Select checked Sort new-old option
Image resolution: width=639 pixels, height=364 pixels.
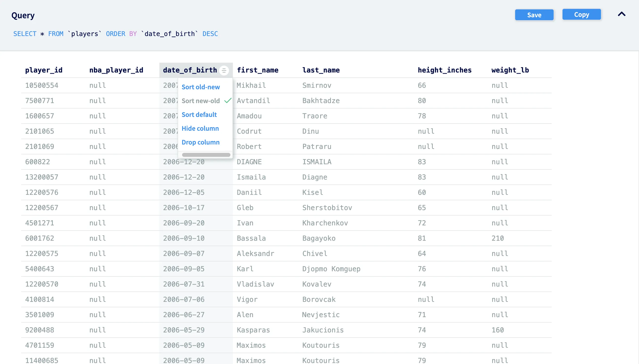pos(201,101)
